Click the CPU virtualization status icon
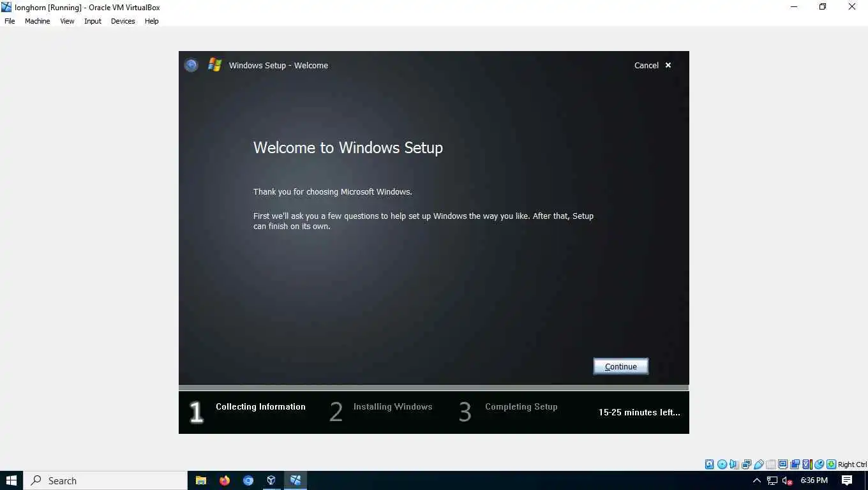Screen dimensions: 868x490 point(807,464)
